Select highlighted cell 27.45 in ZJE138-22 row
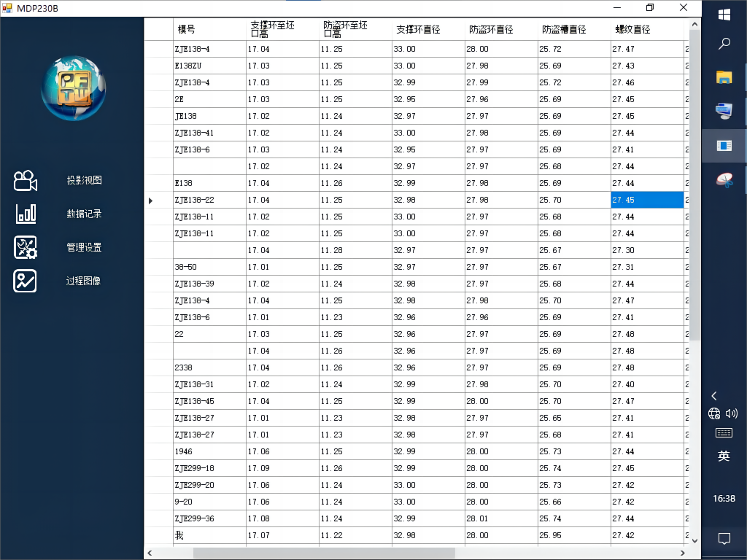 tap(647, 200)
